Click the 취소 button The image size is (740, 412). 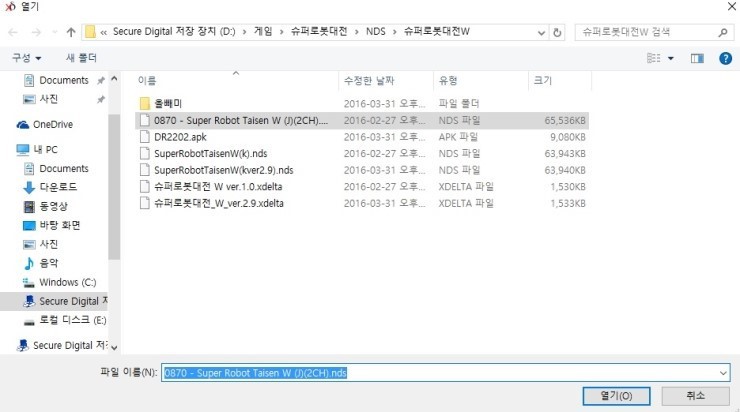pyautogui.click(x=696, y=395)
